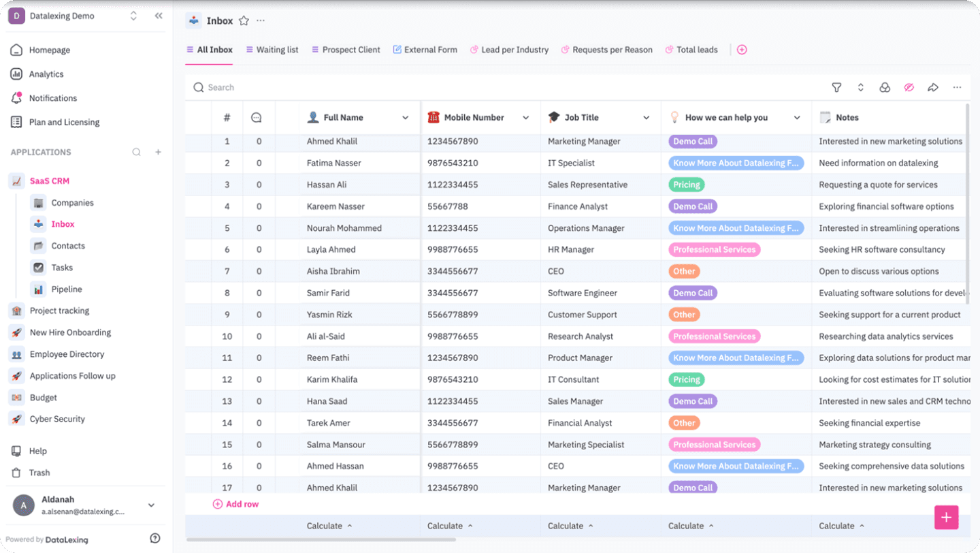Click the Demo Call tag for Ahmed Khalil row 1
This screenshot has width=980, height=553.
tap(693, 142)
